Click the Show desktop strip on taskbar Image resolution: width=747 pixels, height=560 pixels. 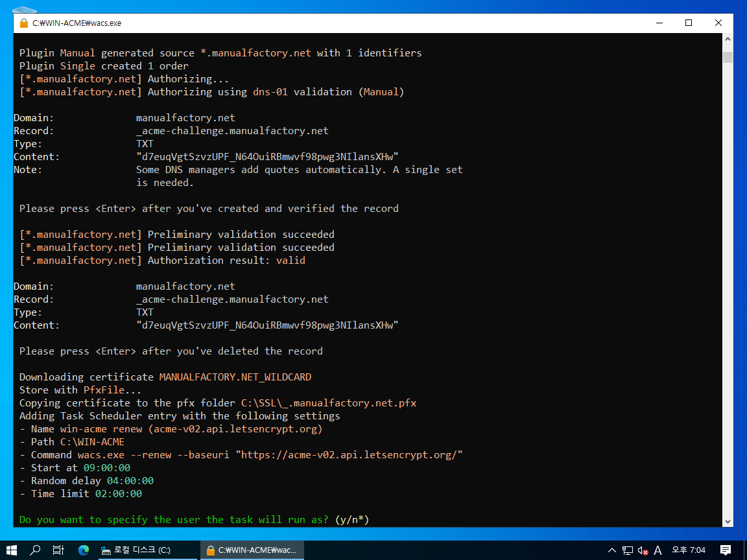coord(745,550)
